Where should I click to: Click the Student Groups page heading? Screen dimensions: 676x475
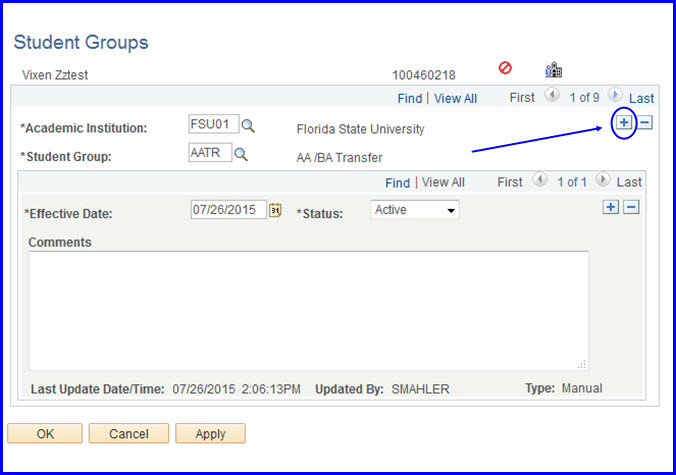pyautogui.click(x=81, y=43)
